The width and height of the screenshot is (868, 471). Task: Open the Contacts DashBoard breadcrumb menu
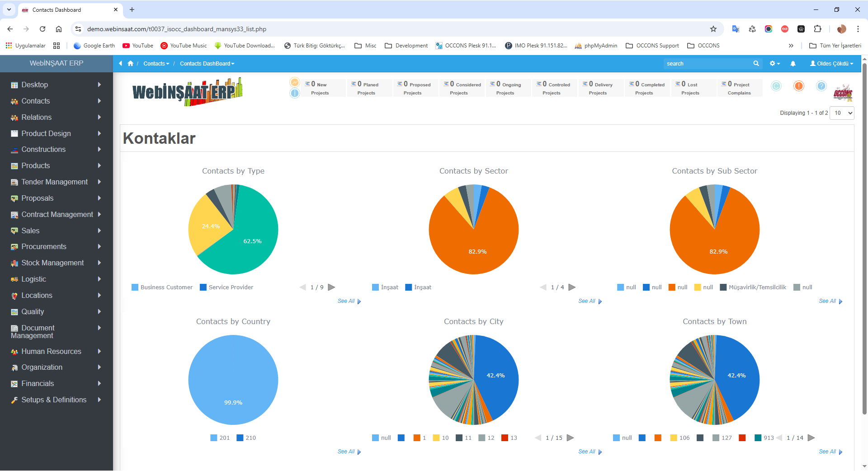pyautogui.click(x=207, y=64)
